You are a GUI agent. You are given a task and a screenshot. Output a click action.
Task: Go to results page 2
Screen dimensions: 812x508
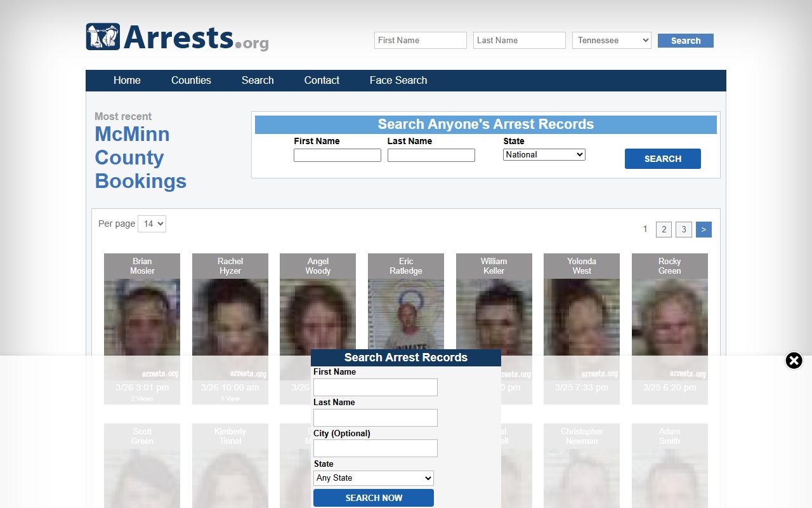[x=664, y=229]
